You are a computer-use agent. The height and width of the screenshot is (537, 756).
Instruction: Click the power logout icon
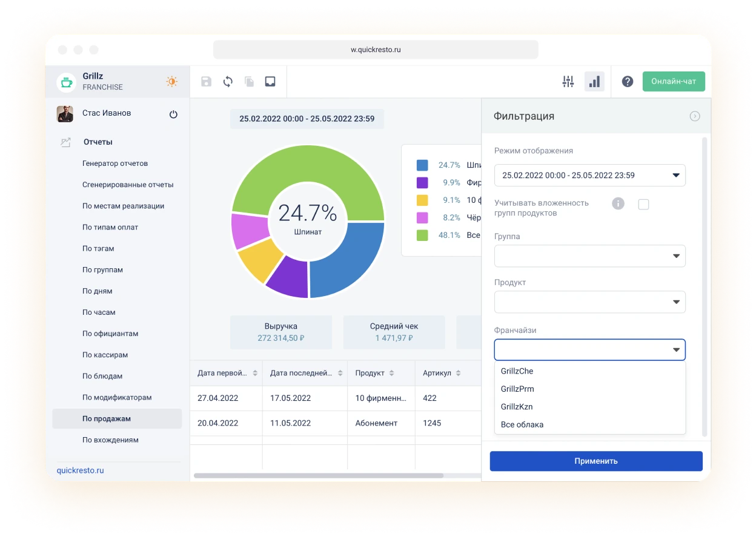173,114
